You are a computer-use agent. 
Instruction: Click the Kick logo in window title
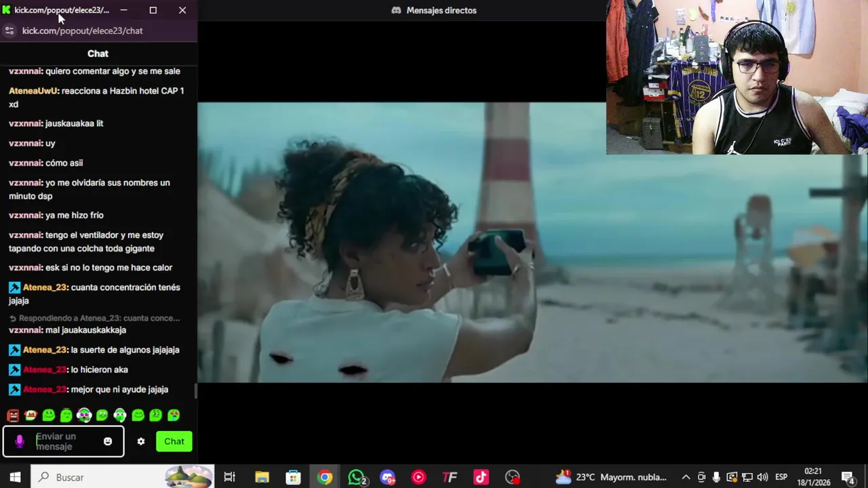[x=6, y=10]
